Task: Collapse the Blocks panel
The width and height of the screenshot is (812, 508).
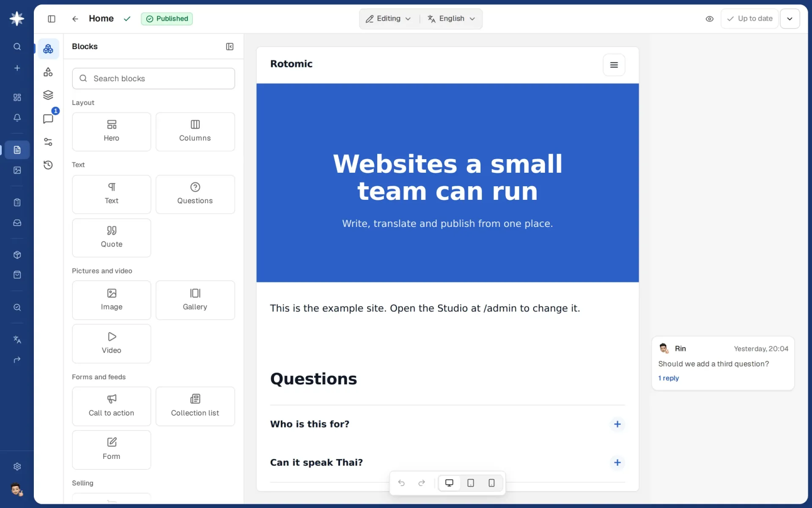Action: pyautogui.click(x=230, y=47)
